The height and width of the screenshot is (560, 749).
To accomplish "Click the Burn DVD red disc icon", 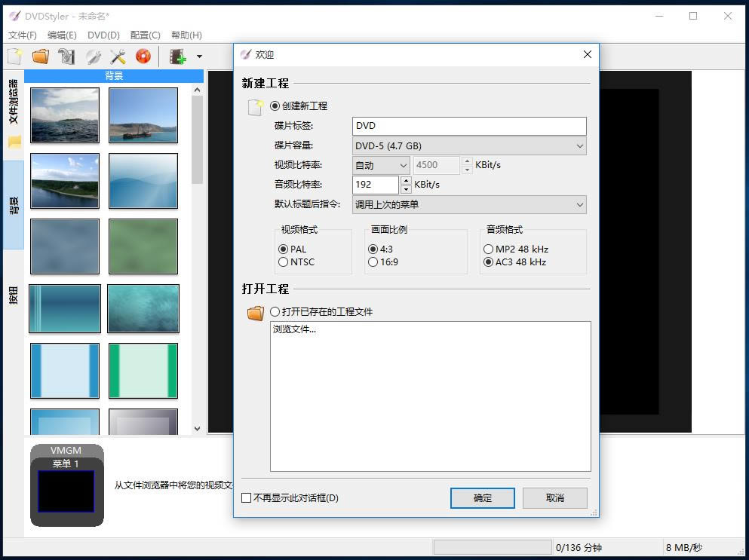I will 143,57.
